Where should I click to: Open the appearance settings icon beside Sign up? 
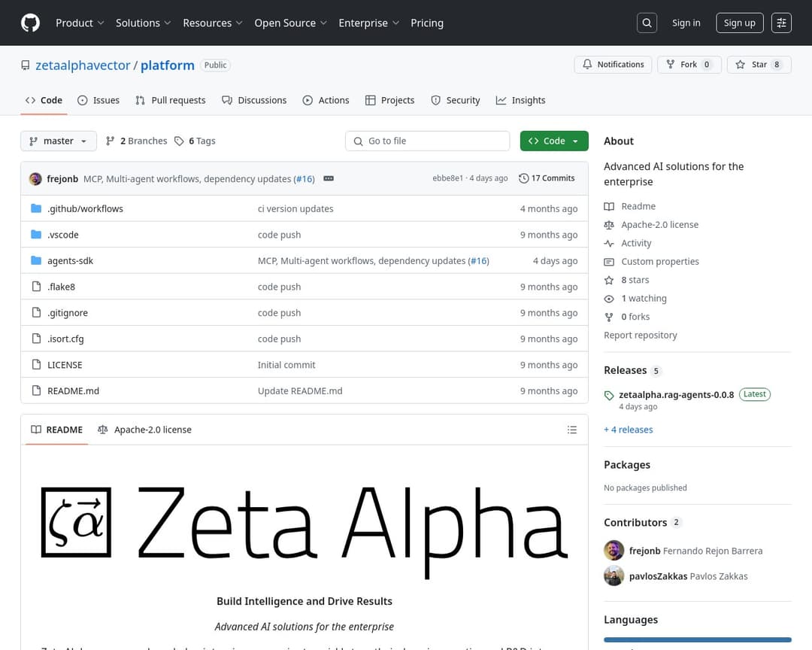point(781,23)
